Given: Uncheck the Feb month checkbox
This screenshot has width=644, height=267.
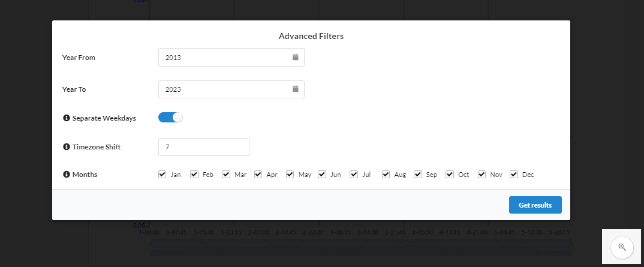Looking at the screenshot, I should tap(194, 174).
